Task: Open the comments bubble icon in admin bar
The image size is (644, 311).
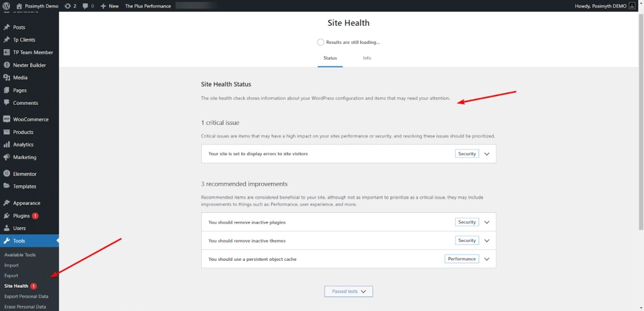Action: [86, 6]
